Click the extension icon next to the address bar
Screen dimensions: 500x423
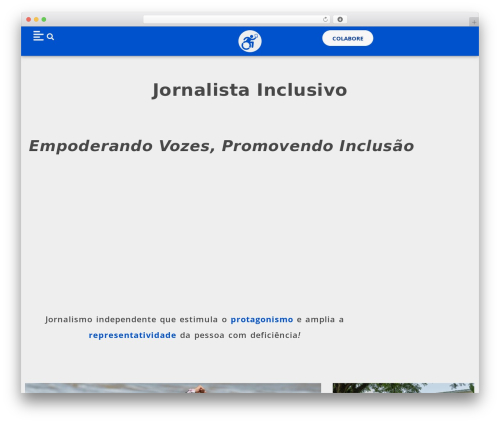pyautogui.click(x=340, y=19)
